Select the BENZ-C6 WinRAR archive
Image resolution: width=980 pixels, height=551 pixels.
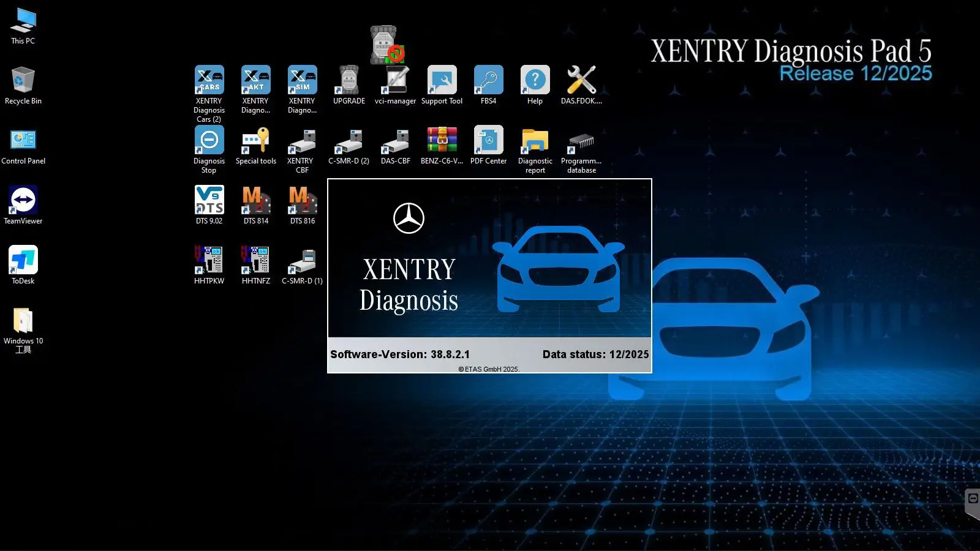pos(442,140)
